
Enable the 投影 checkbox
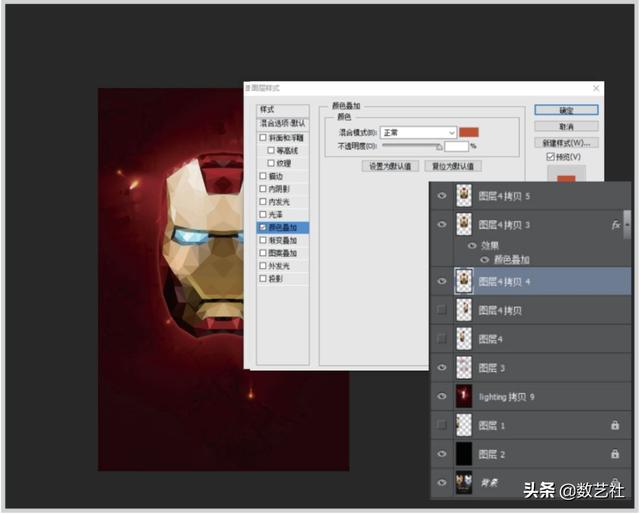[x=263, y=278]
